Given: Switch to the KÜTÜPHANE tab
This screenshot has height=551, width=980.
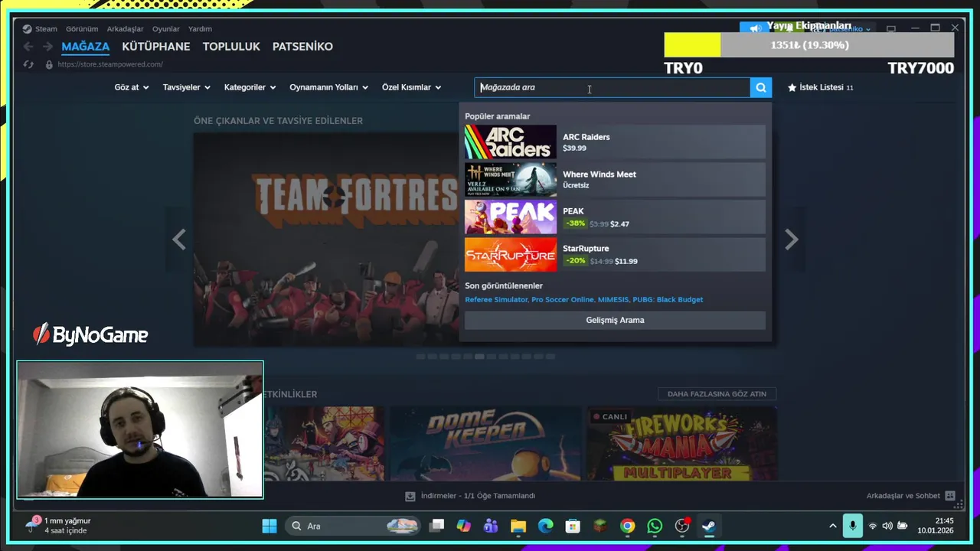Looking at the screenshot, I should (156, 47).
